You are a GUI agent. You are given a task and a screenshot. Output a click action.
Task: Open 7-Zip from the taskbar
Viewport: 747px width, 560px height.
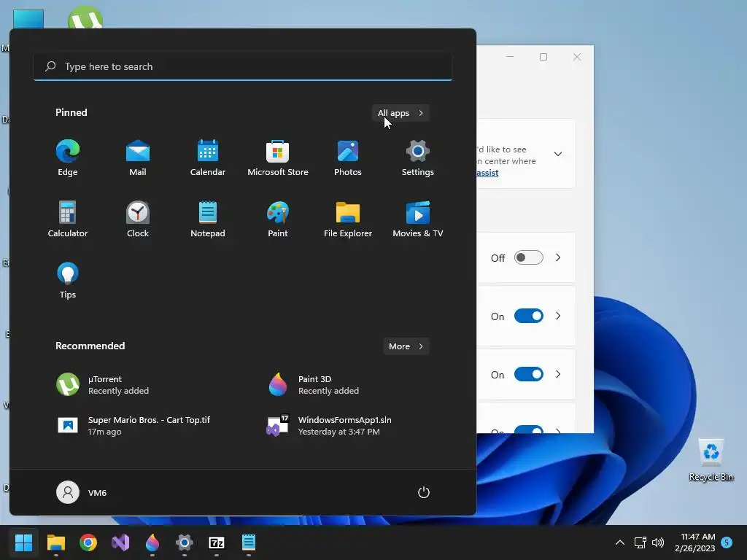coord(217,542)
